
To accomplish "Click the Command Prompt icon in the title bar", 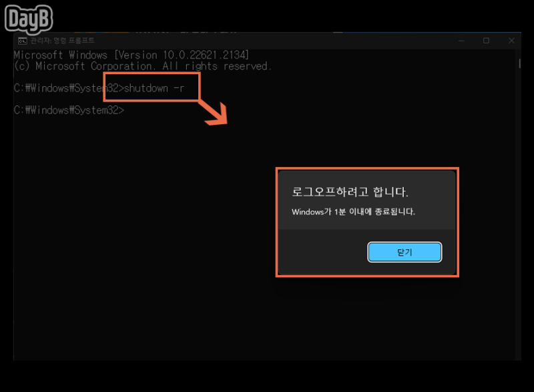I will [x=21, y=40].
